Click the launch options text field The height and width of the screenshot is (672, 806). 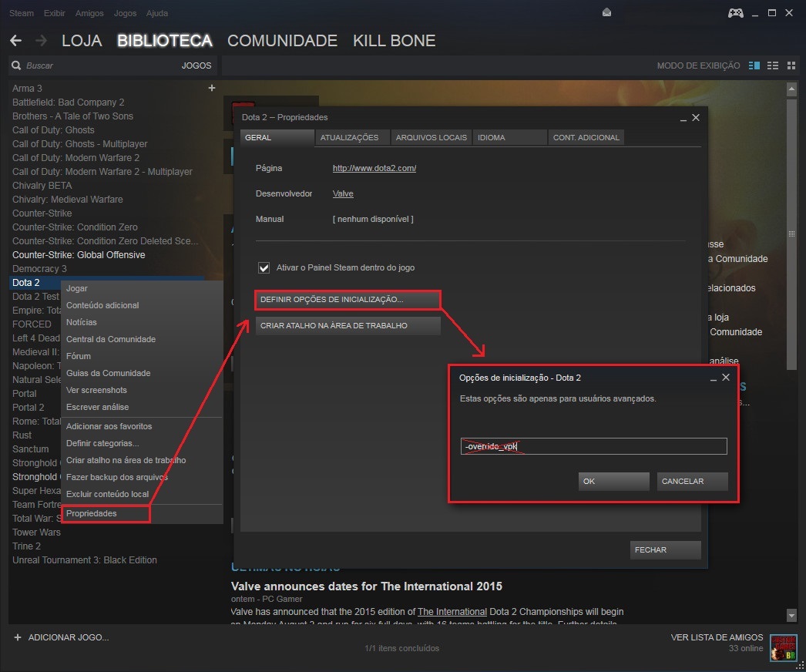[x=593, y=445]
